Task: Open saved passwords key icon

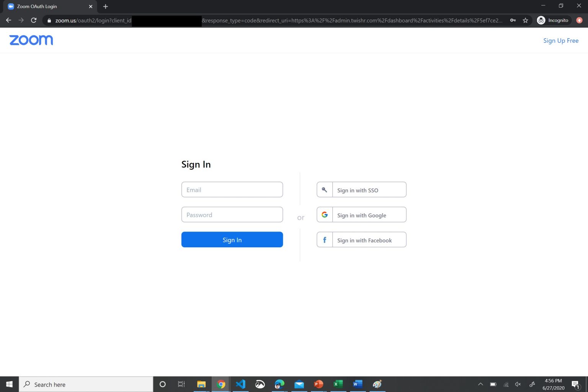Action: [x=513, y=20]
